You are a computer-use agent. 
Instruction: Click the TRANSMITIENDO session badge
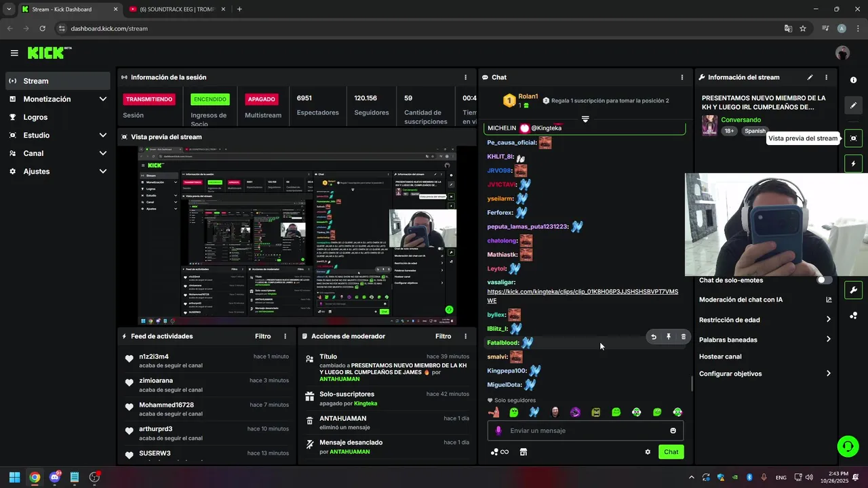149,99
